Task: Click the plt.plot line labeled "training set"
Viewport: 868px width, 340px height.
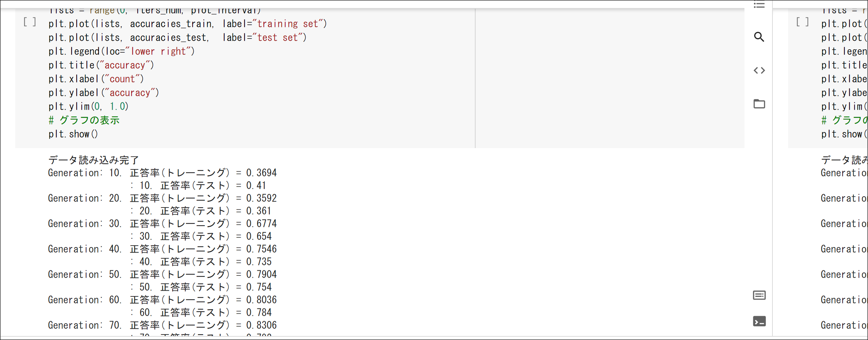Action: (x=188, y=24)
